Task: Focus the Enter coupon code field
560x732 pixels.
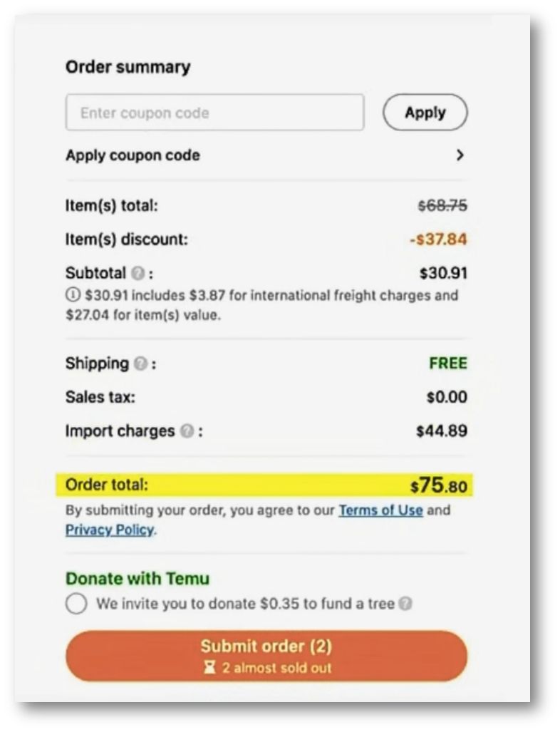Action: point(214,113)
